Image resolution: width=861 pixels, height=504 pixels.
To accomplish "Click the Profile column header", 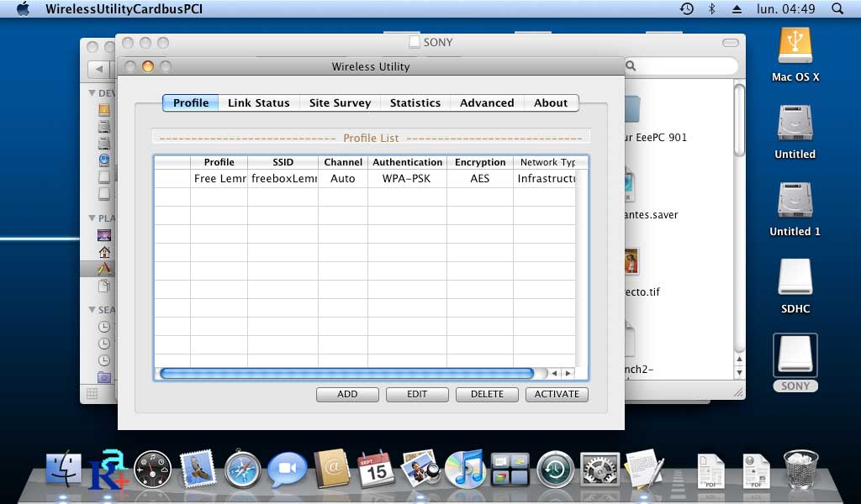I will point(219,162).
